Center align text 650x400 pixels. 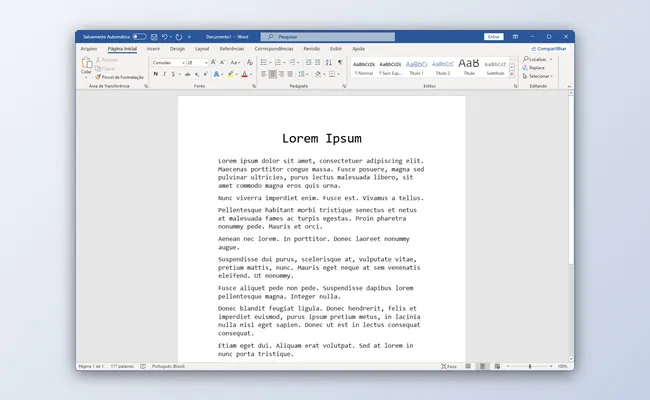272,74
